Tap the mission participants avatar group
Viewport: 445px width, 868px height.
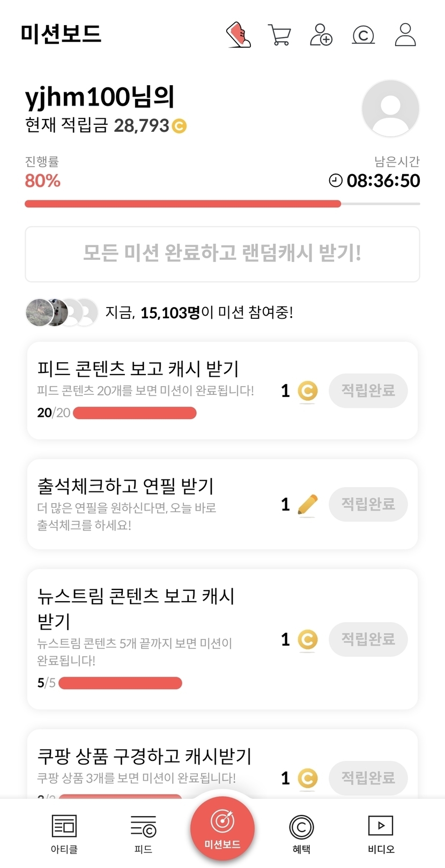[x=62, y=312]
